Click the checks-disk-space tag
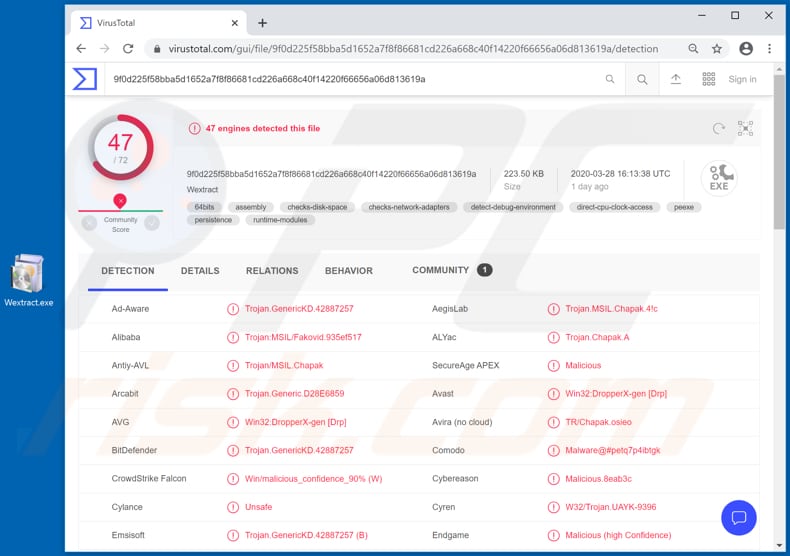This screenshot has height=556, width=790. 317,207
